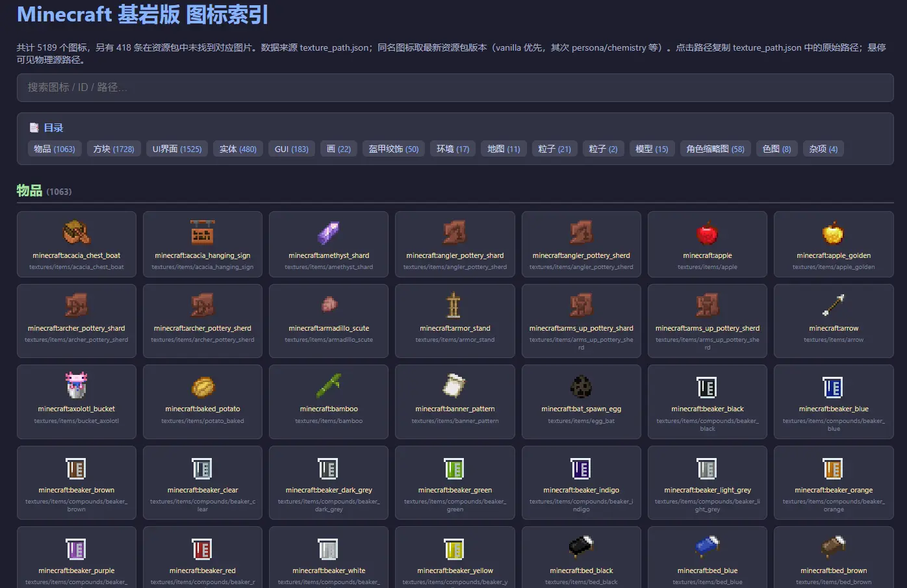The height and width of the screenshot is (588, 907).
Task: Jump to 方块 (1728) category
Action: pos(114,149)
